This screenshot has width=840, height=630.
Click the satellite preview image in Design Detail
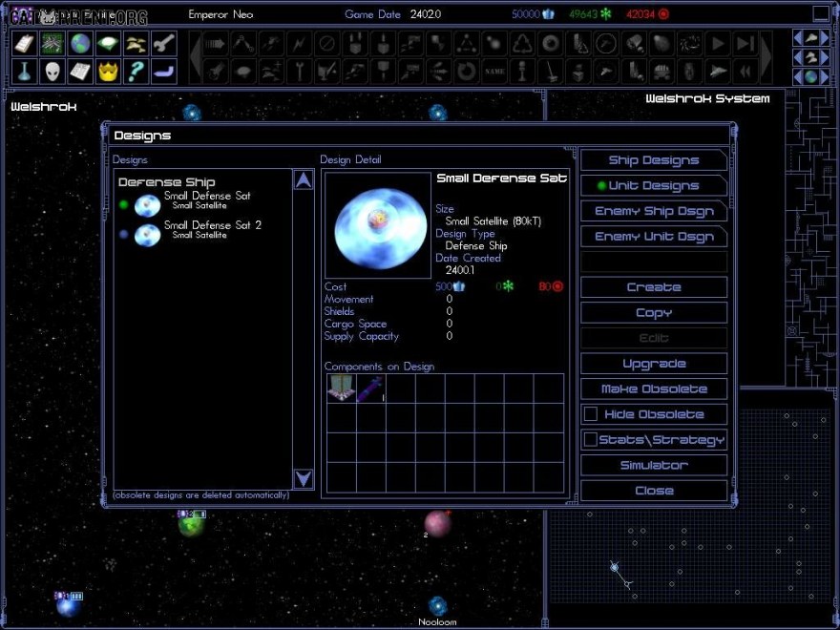378,225
